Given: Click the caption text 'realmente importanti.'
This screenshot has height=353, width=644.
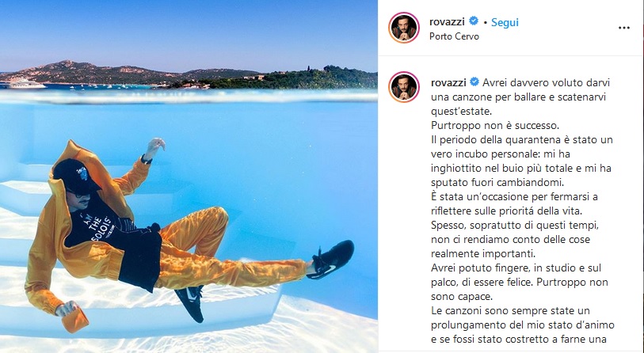Looking at the screenshot, I should (x=483, y=253).
